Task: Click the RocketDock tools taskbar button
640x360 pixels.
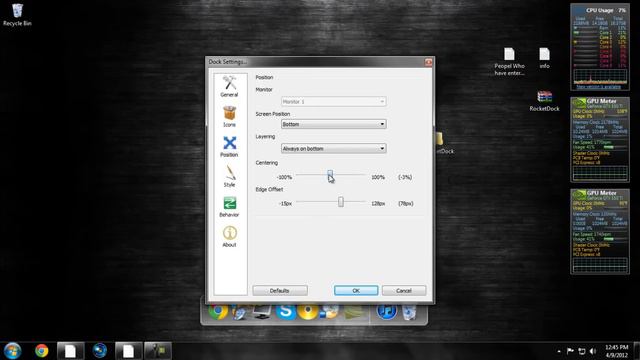Action: 158,351
